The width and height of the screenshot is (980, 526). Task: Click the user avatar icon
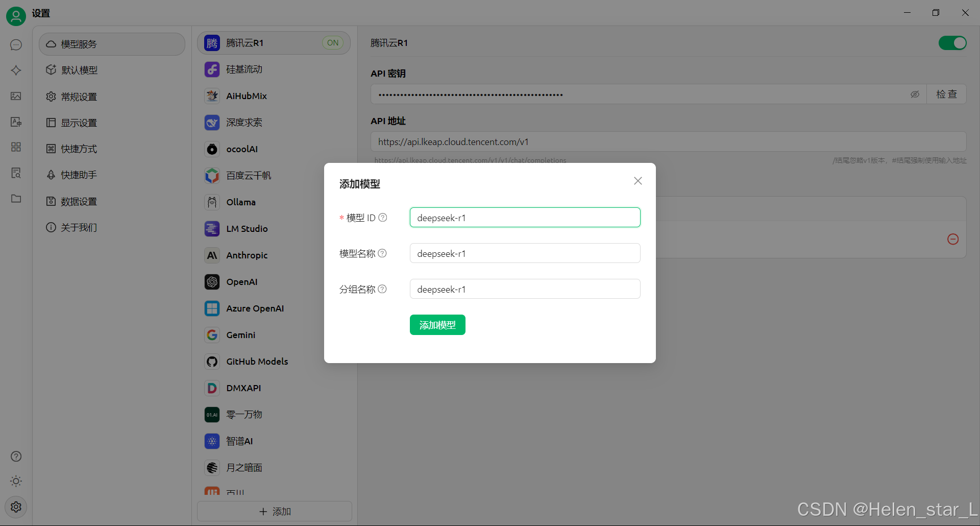tap(16, 16)
